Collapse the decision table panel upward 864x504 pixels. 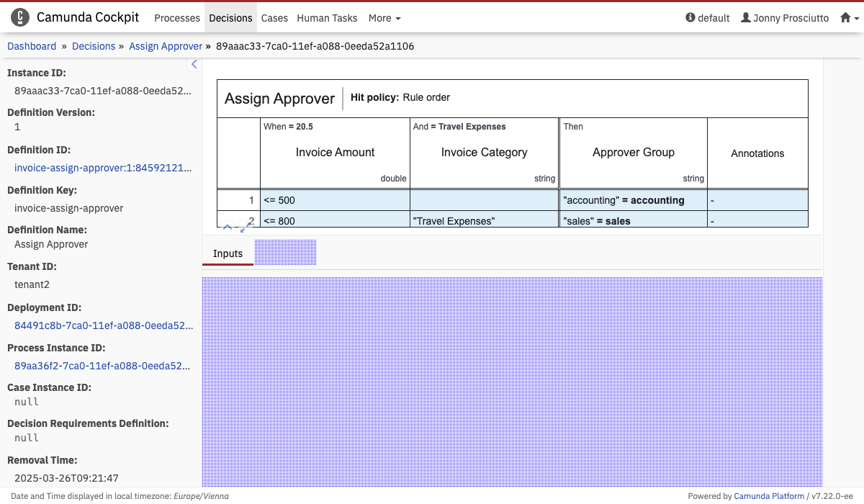click(x=228, y=228)
